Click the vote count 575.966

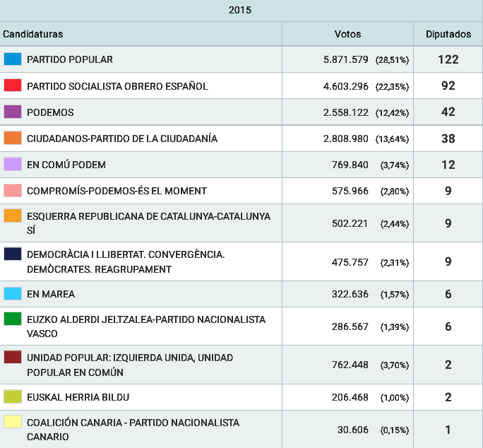(350, 191)
